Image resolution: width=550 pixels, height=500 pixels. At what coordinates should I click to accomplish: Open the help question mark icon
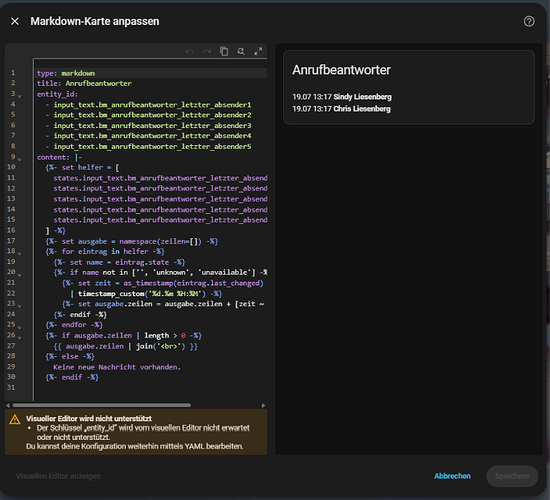pyautogui.click(x=529, y=21)
